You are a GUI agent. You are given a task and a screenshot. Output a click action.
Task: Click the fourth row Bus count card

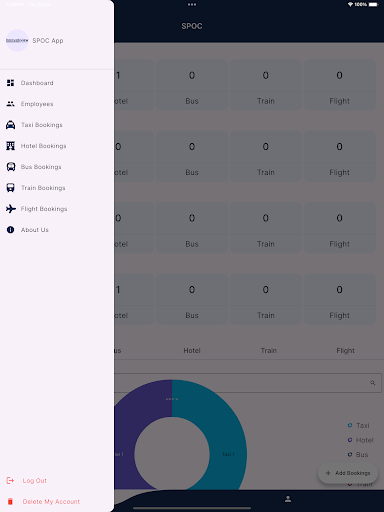pos(192,299)
